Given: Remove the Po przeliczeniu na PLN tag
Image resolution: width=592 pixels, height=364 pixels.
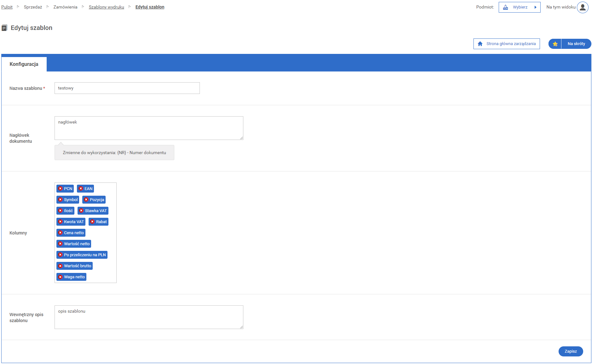Looking at the screenshot, I should pyautogui.click(x=60, y=255).
